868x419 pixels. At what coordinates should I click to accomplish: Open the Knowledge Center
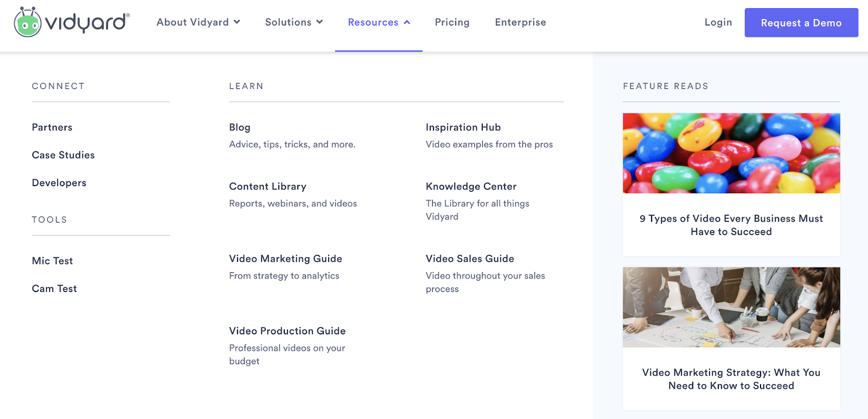pos(471,187)
